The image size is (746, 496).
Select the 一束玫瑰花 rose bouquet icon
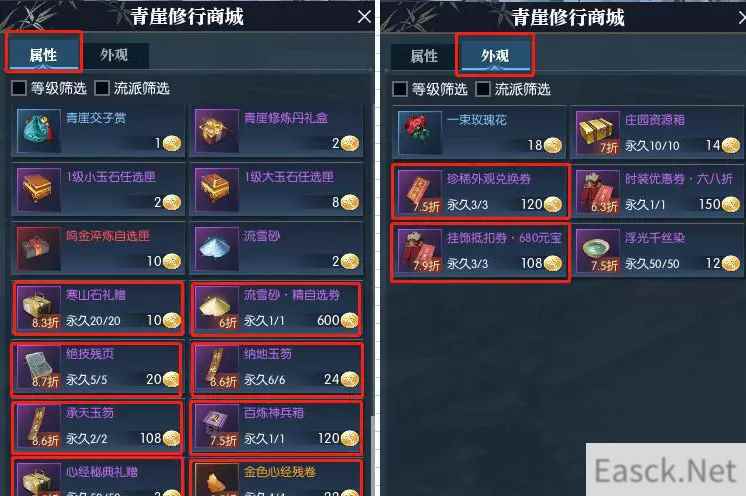419,133
